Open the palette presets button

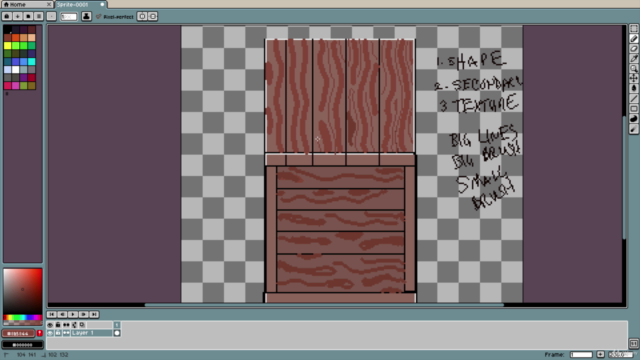point(28,16)
